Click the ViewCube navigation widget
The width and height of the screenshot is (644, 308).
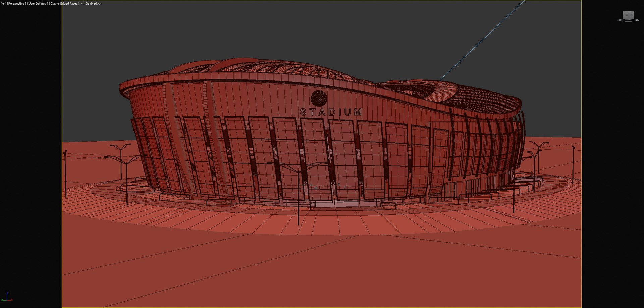point(628,16)
